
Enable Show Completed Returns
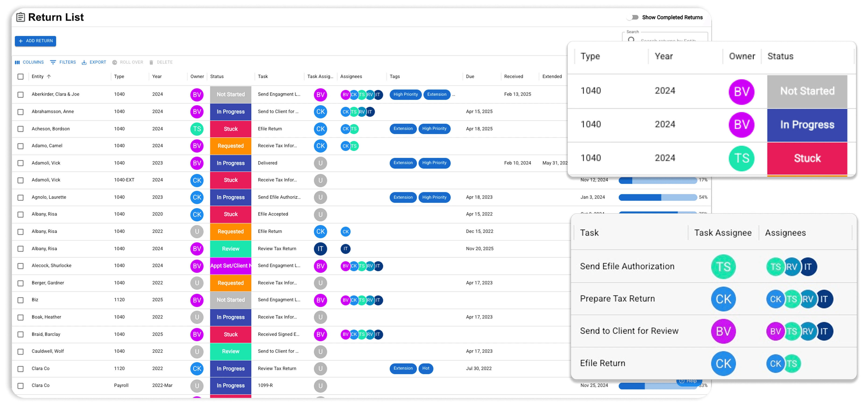(633, 17)
